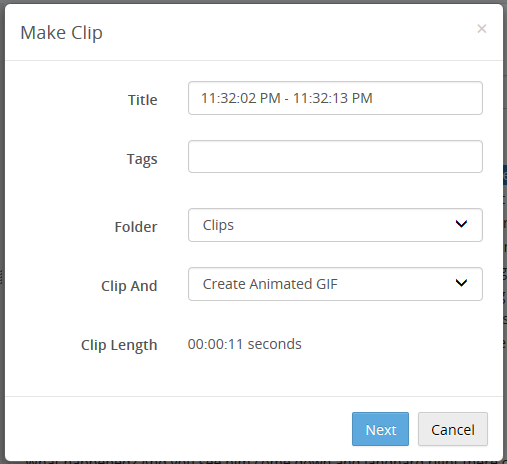The image size is (507, 464).
Task: Click the Title field label
Action: pos(142,100)
